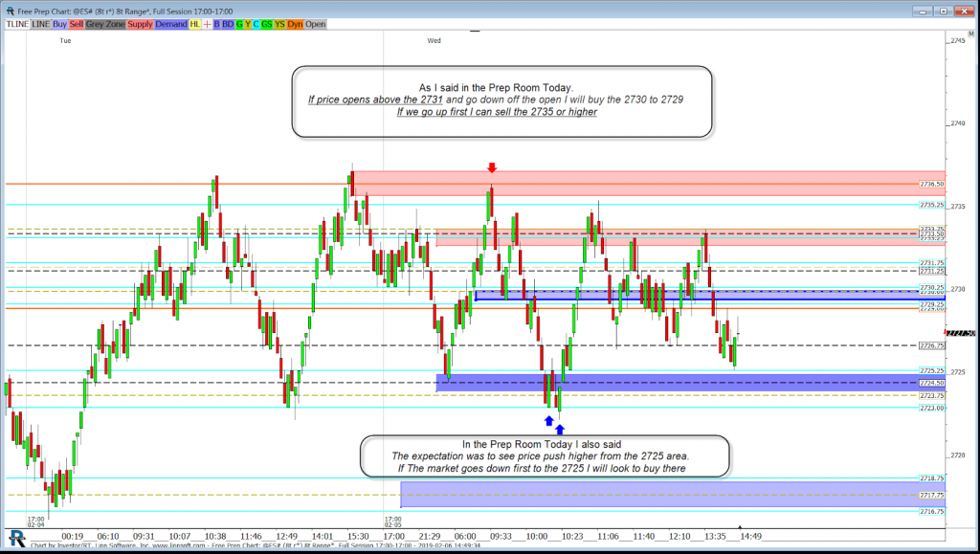The width and height of the screenshot is (980, 554).
Task: Click the Investor/RT icon in title bar
Action: (10, 11)
